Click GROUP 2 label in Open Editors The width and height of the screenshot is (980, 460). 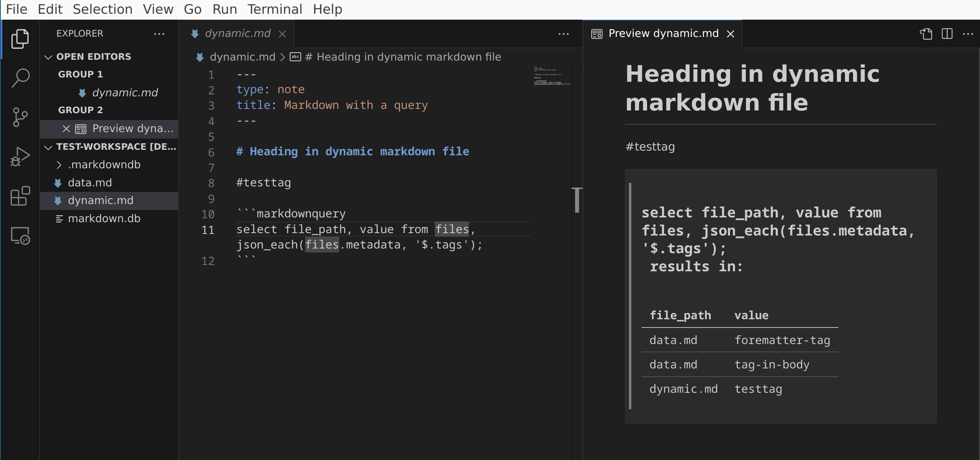click(81, 110)
